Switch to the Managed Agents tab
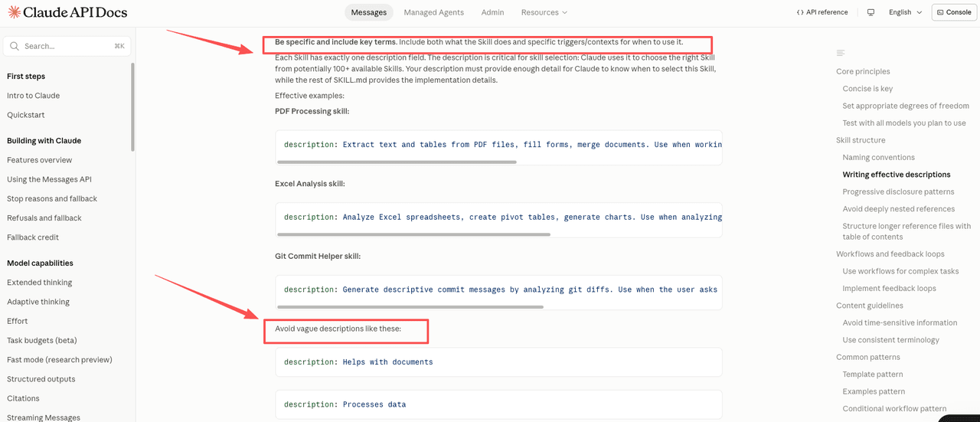This screenshot has height=422, width=980. coord(434,12)
